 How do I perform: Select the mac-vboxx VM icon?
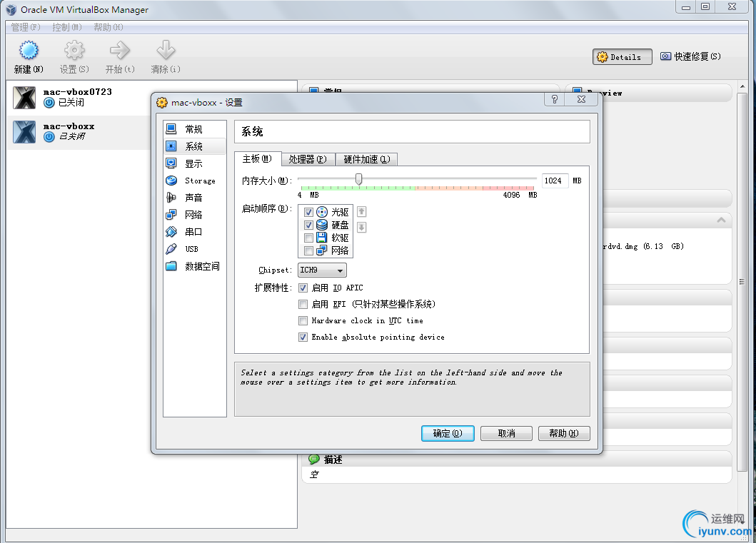pyautogui.click(x=24, y=132)
